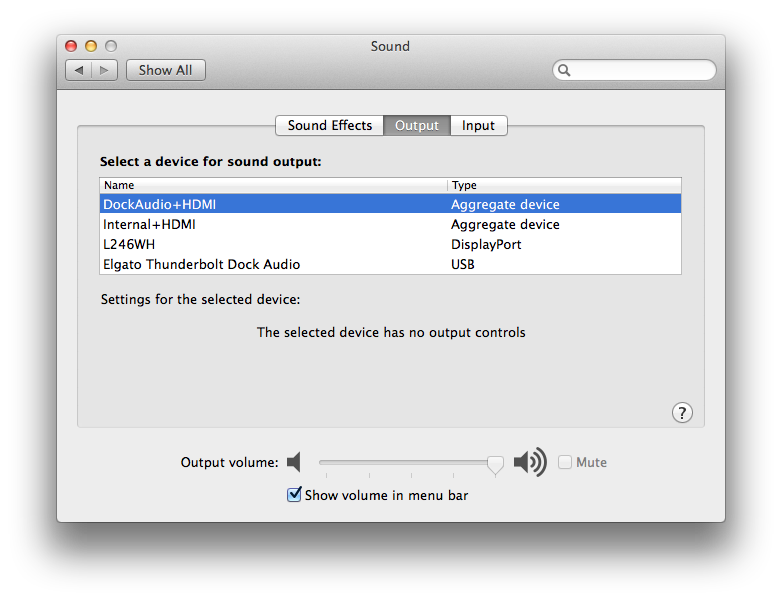Switch to the Sound Effects tab

tap(330, 125)
